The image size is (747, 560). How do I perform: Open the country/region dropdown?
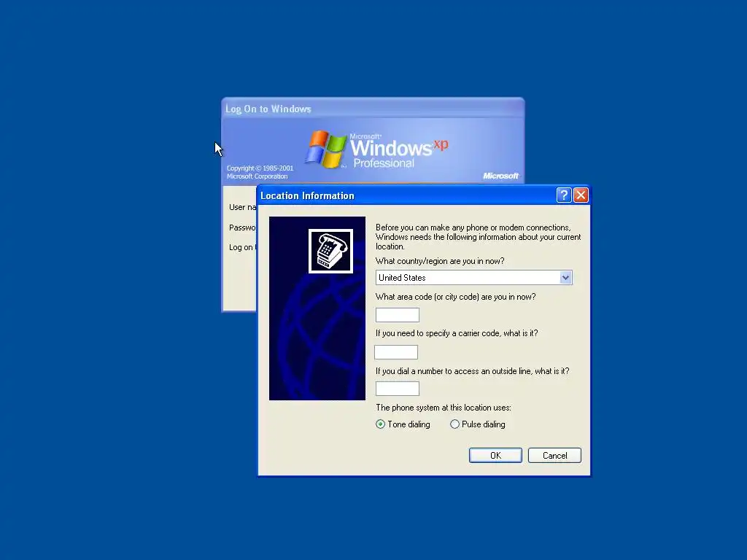(565, 278)
